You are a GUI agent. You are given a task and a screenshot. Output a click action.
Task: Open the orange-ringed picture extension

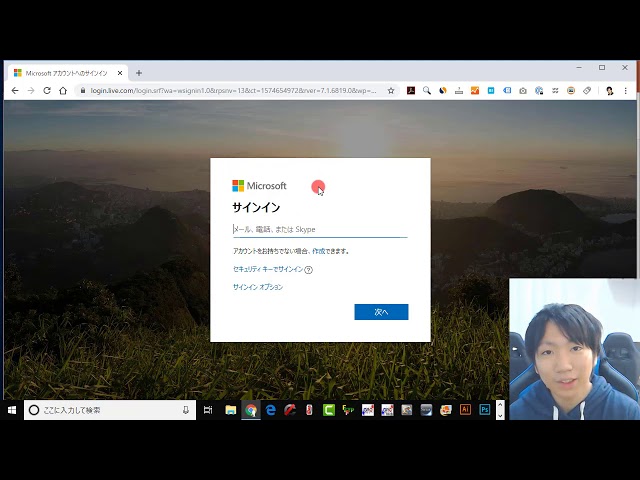[571, 91]
